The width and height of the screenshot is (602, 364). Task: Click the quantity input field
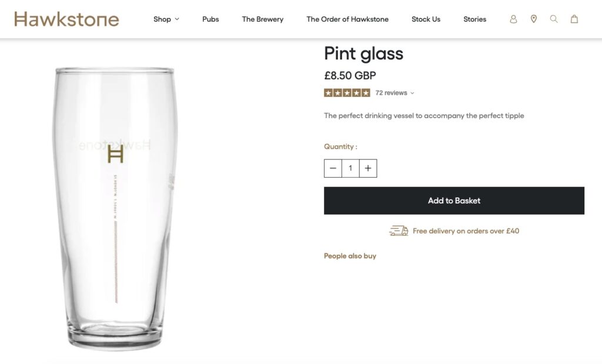point(350,168)
